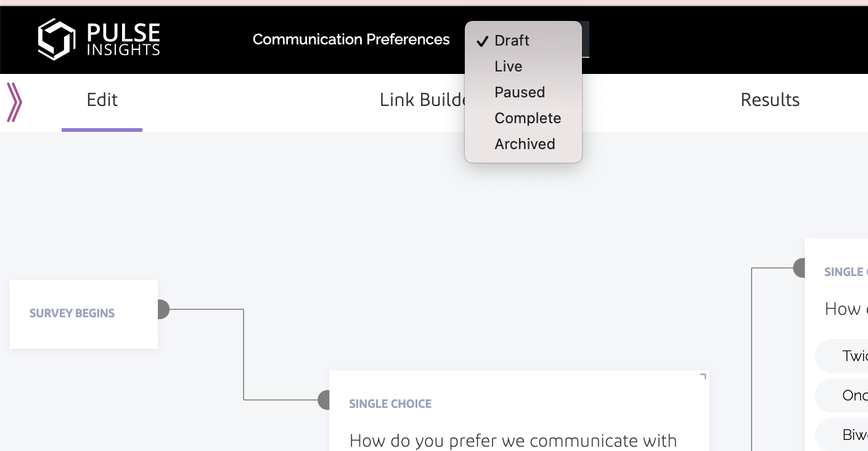The width and height of the screenshot is (868, 451).
Task: Click the Pulse Insights logo
Action: [x=99, y=39]
